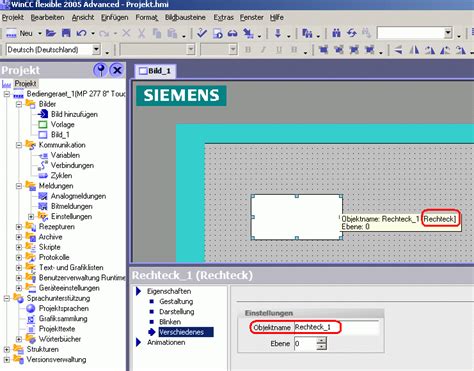Toggle Bold formatting button
This screenshot has height=371, width=474.
248,50
